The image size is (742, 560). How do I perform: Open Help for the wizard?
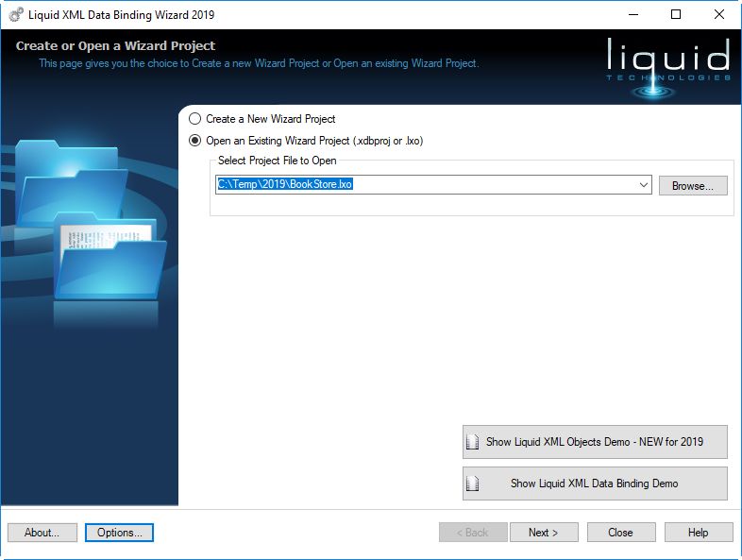coord(699,533)
